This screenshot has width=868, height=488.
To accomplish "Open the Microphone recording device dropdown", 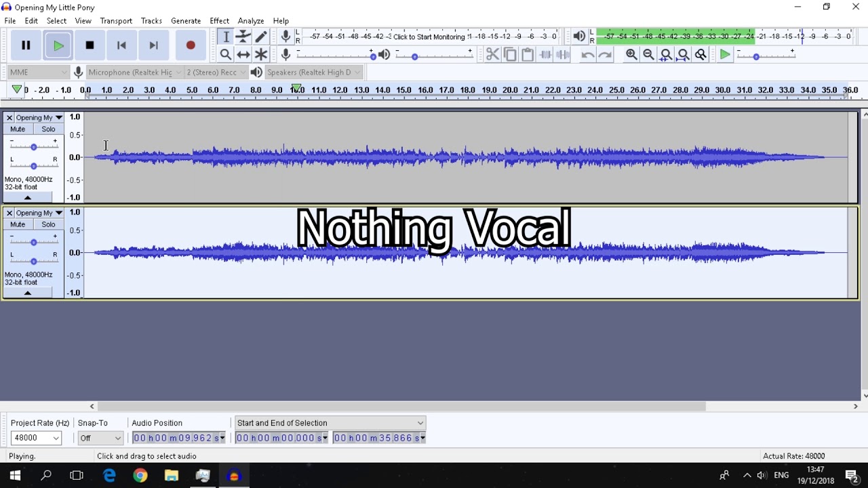I will pos(134,73).
